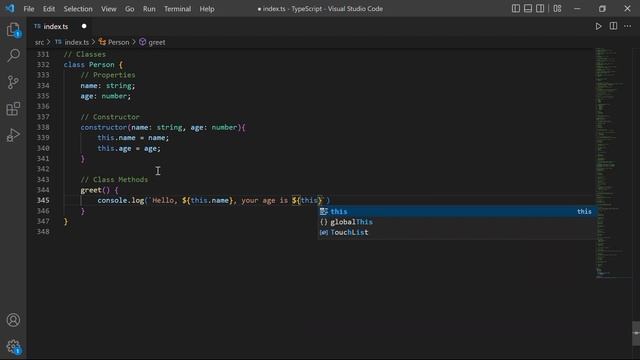This screenshot has width=640, height=360.
Task: Open Run and Debug view
Action: tap(13, 135)
